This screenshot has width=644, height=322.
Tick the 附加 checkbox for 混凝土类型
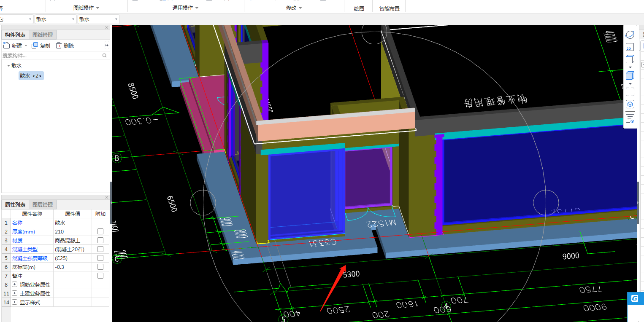tap(100, 249)
